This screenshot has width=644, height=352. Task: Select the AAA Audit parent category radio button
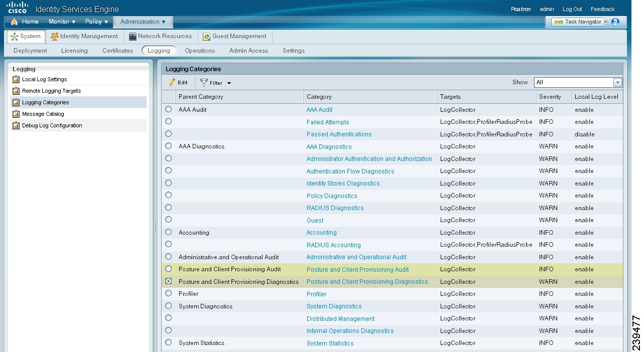point(168,109)
